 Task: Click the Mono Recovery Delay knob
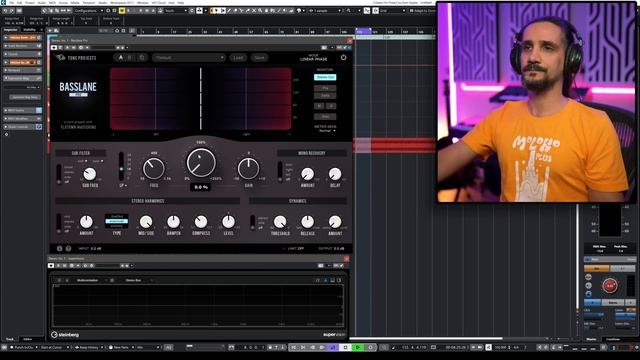pos(335,174)
